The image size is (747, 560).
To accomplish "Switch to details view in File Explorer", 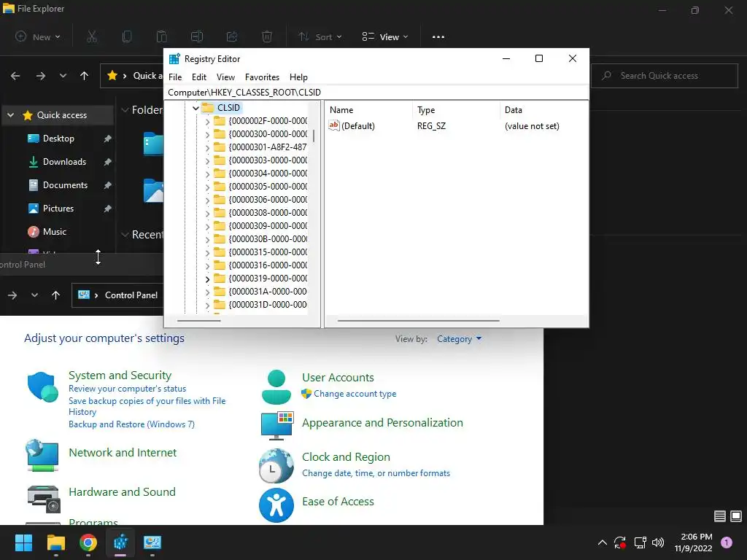I will [x=720, y=516].
